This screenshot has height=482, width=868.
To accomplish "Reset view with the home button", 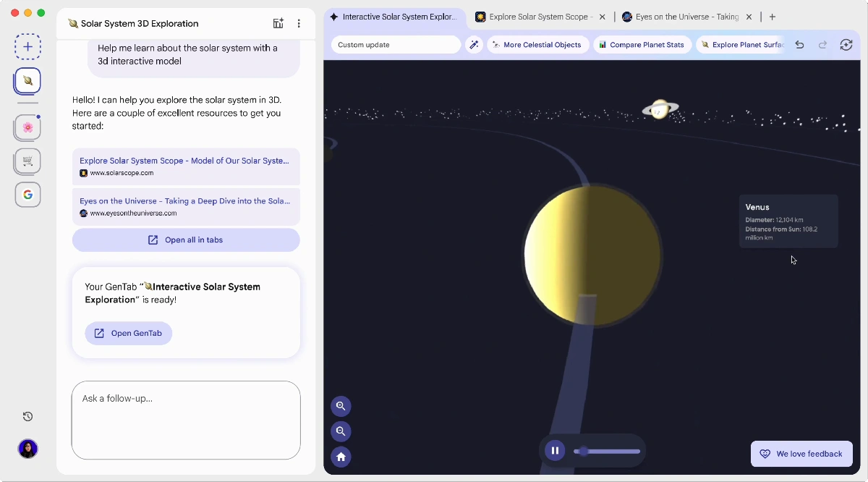I will [341, 457].
